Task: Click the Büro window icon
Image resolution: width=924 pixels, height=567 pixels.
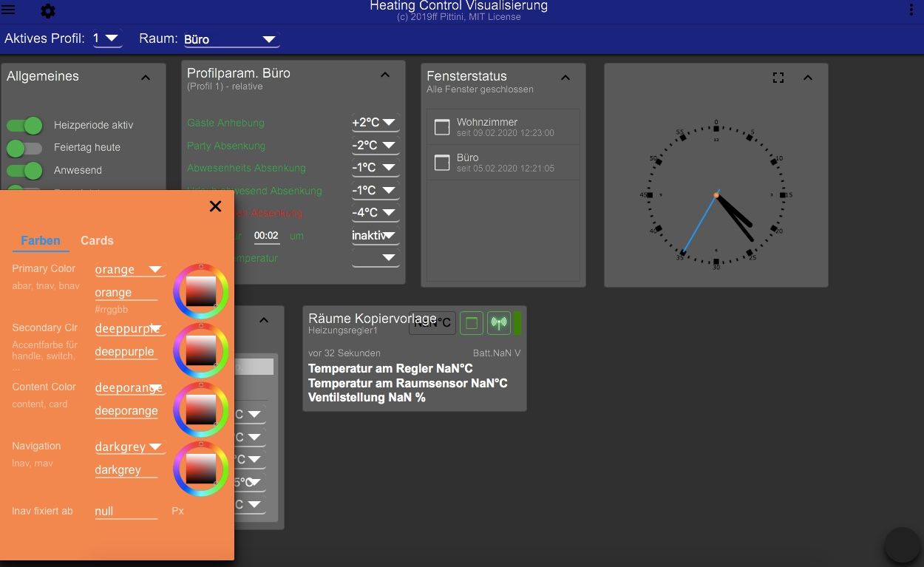Action: (442, 163)
